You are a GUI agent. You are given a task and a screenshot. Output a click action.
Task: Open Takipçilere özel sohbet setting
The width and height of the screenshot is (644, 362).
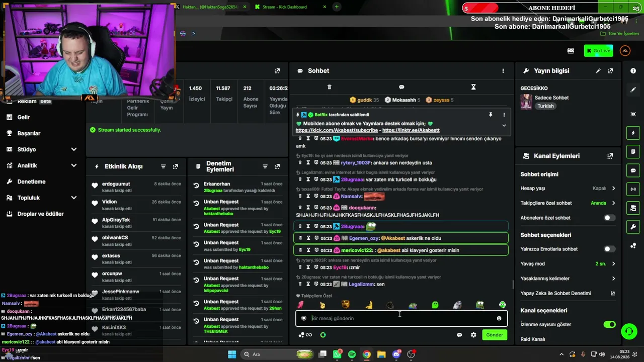click(x=568, y=203)
